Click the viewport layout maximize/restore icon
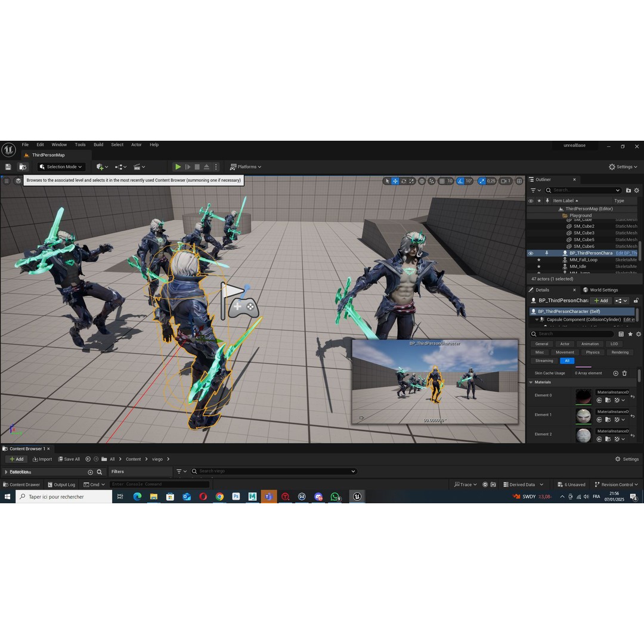The width and height of the screenshot is (644, 644). pos(519,181)
